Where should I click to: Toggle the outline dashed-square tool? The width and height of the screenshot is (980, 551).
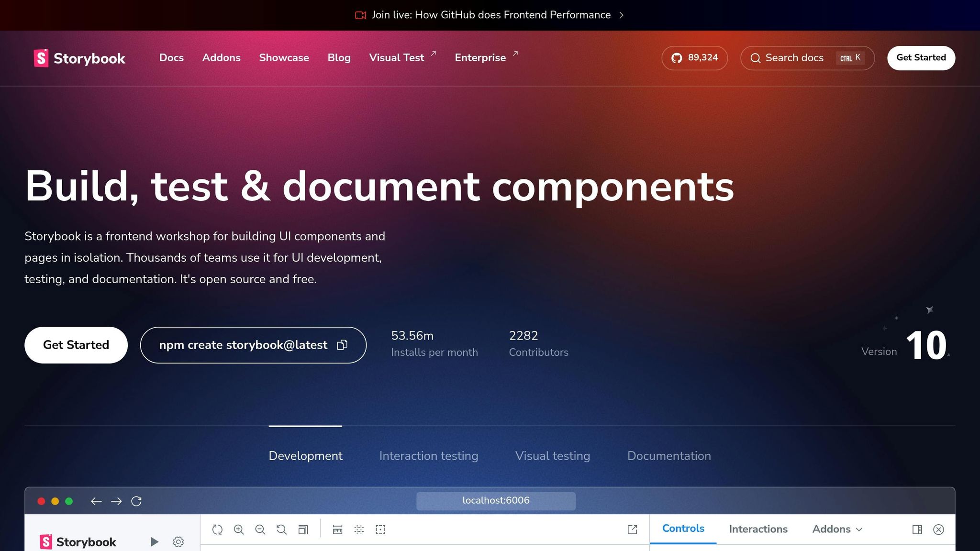click(380, 529)
